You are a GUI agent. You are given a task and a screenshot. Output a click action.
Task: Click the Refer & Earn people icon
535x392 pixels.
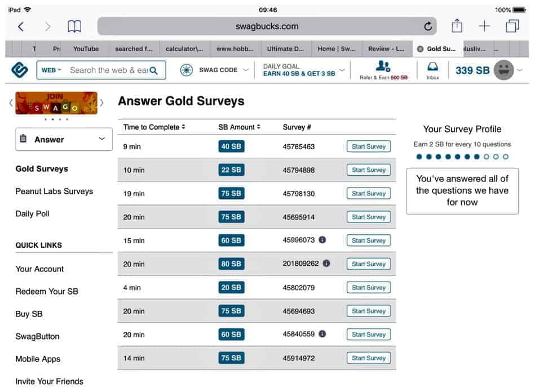383,66
